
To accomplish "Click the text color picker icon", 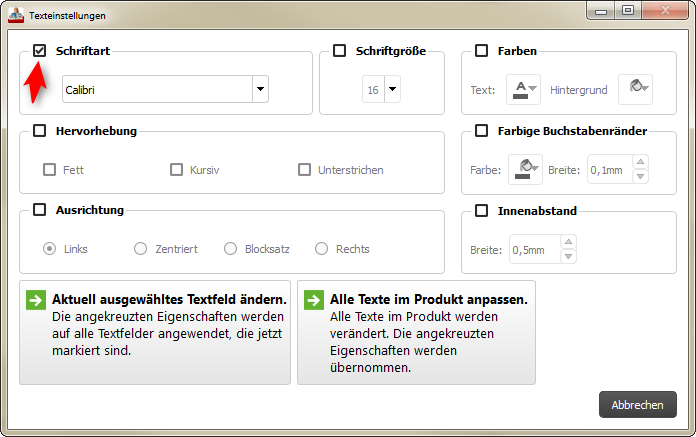I will click(525, 90).
